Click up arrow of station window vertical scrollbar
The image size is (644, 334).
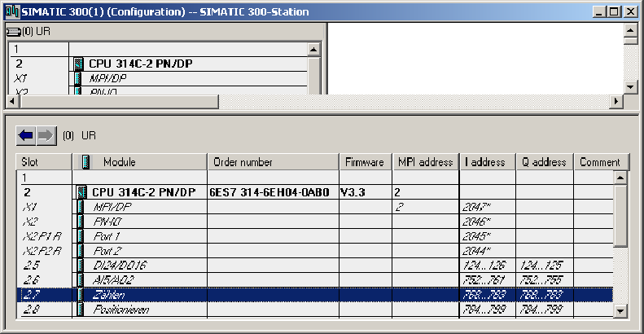(x=630, y=30)
